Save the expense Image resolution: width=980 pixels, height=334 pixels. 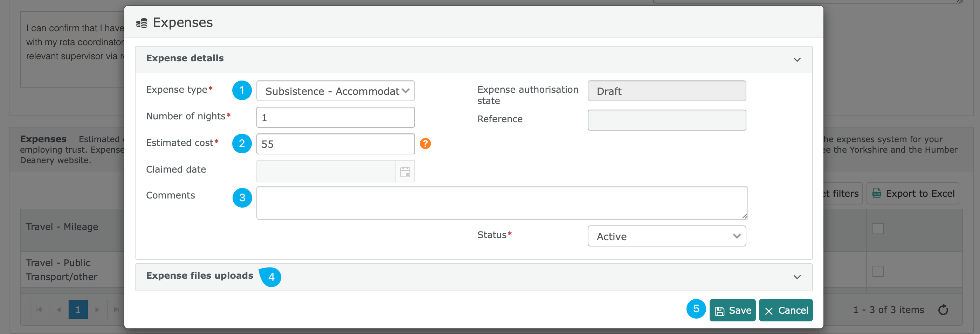[732, 310]
